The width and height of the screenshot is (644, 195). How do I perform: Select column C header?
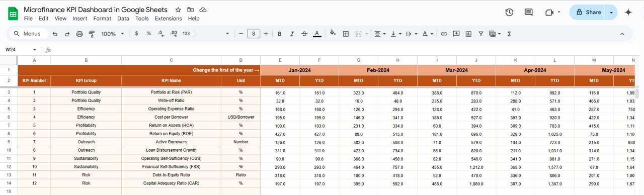pos(171,60)
